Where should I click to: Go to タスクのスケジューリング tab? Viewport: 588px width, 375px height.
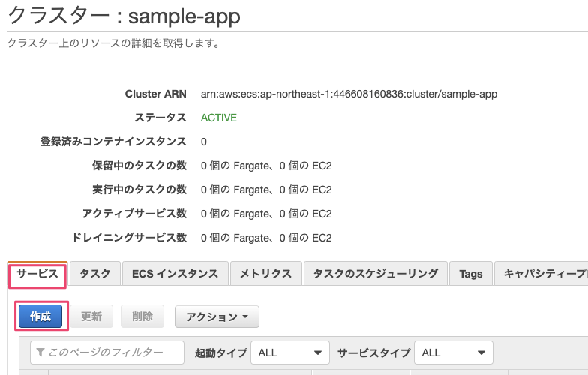(x=375, y=274)
